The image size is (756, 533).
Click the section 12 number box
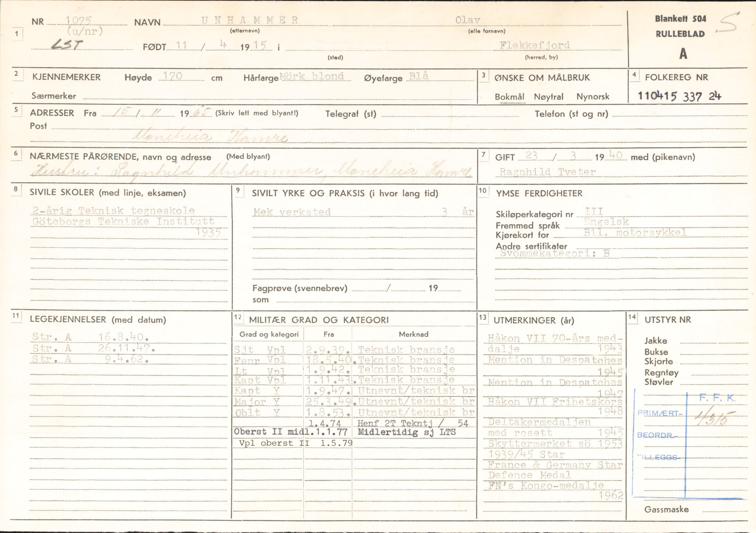[238, 317]
